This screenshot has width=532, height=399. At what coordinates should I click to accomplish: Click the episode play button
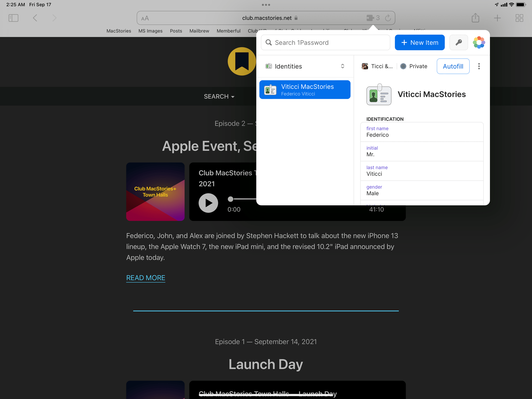pyautogui.click(x=208, y=203)
